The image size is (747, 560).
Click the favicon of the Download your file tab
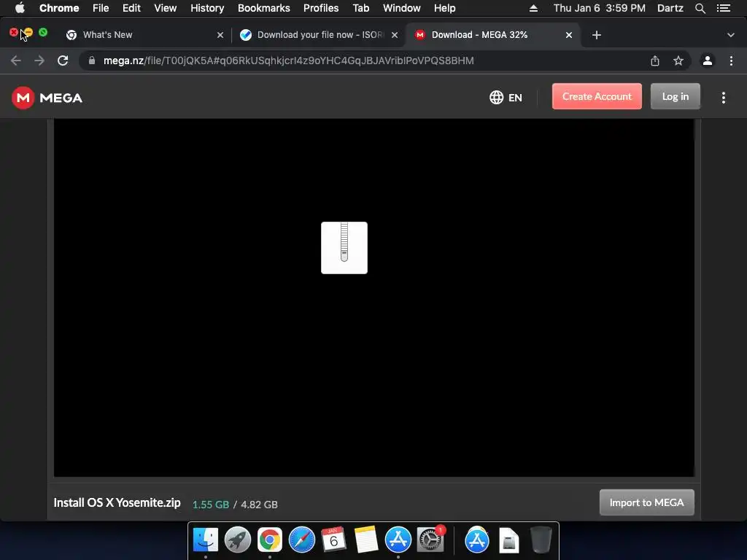point(246,35)
